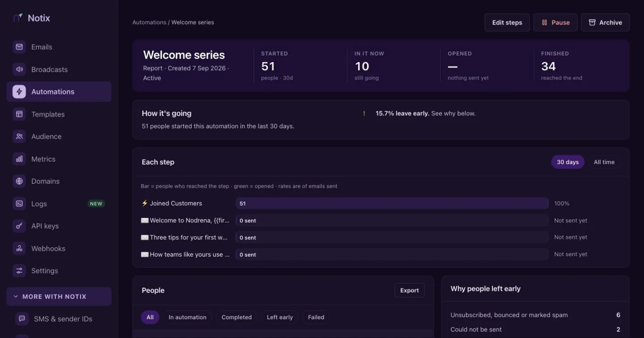Filter people by Left early
644x338 pixels.
pyautogui.click(x=280, y=317)
